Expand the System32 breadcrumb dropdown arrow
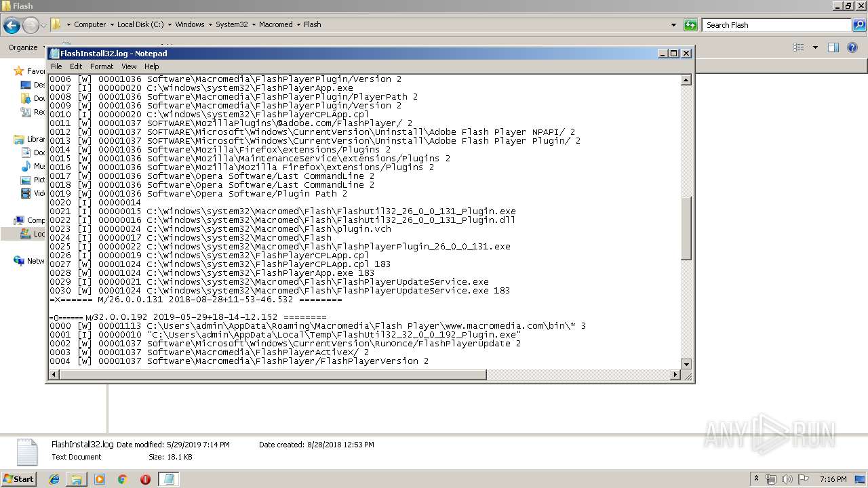 tap(254, 24)
